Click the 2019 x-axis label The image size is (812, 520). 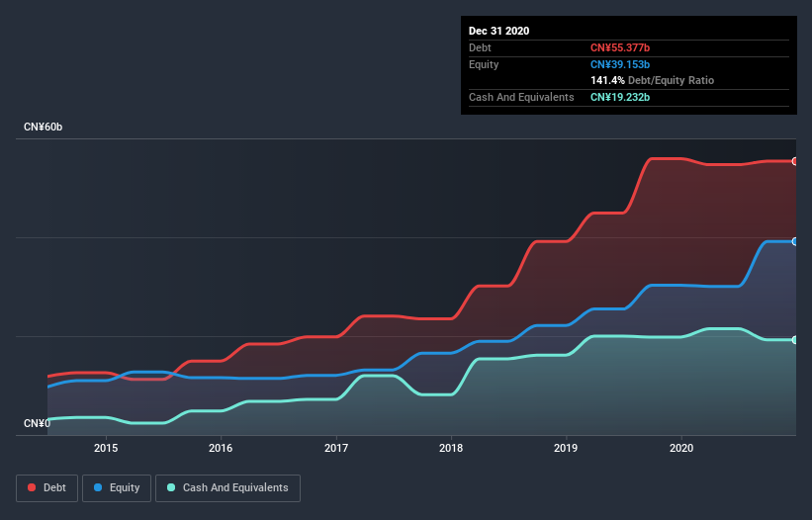tap(566, 448)
